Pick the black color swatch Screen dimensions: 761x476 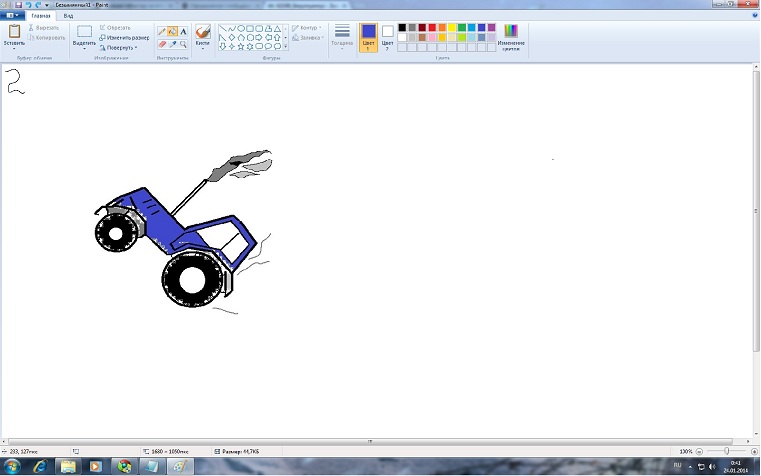pos(402,28)
